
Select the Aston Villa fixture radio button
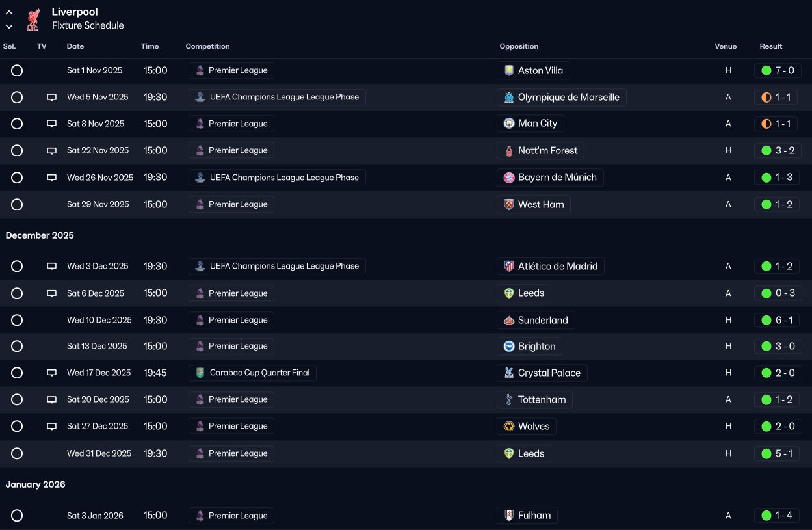coord(17,70)
